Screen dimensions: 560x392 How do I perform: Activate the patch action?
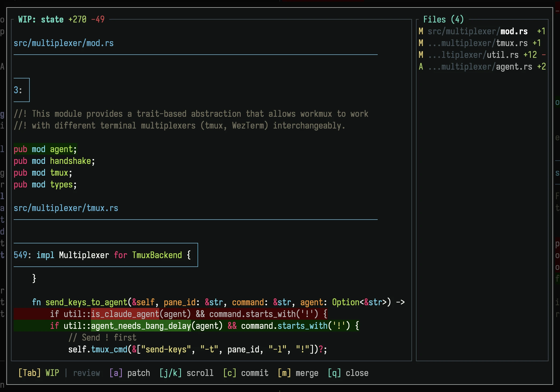pyautogui.click(x=130, y=373)
